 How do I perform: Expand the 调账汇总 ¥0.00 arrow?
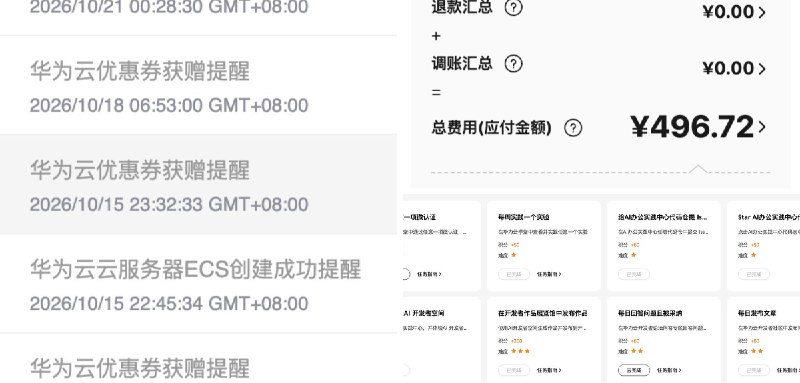(762, 68)
